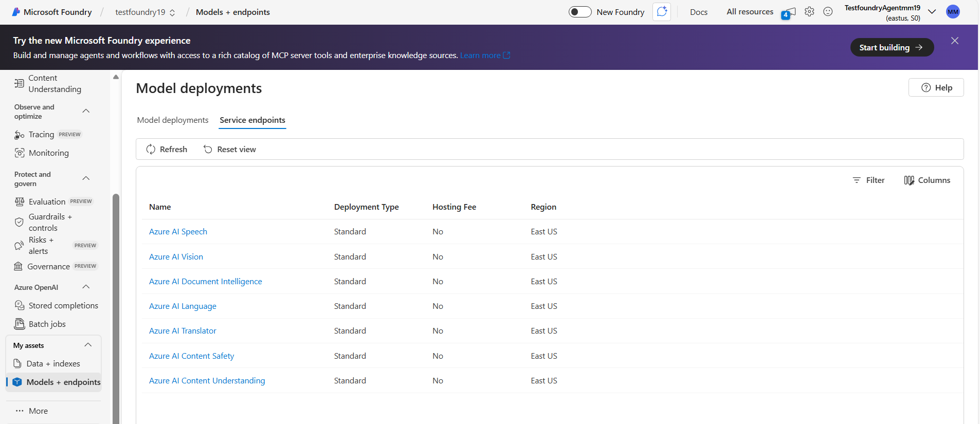
Task: Click the Name column header
Action: pos(160,207)
